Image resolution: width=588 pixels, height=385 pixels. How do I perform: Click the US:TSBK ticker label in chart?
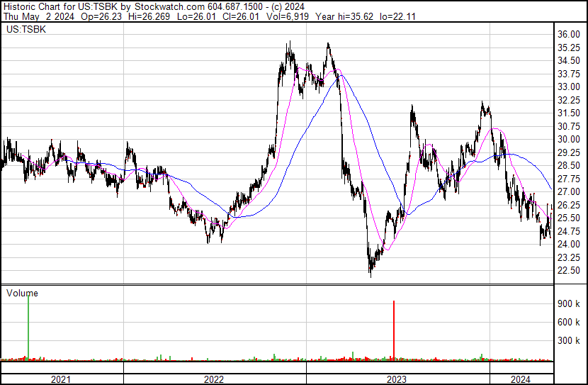tap(24, 30)
